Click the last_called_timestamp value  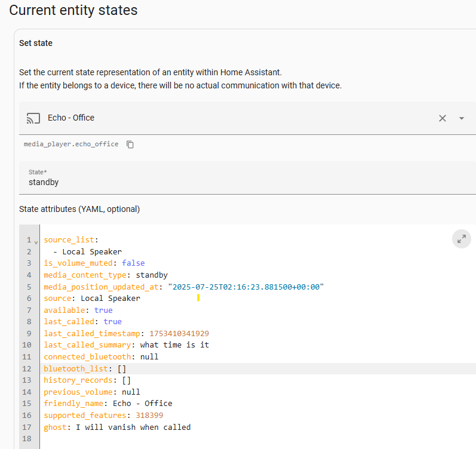tap(179, 333)
